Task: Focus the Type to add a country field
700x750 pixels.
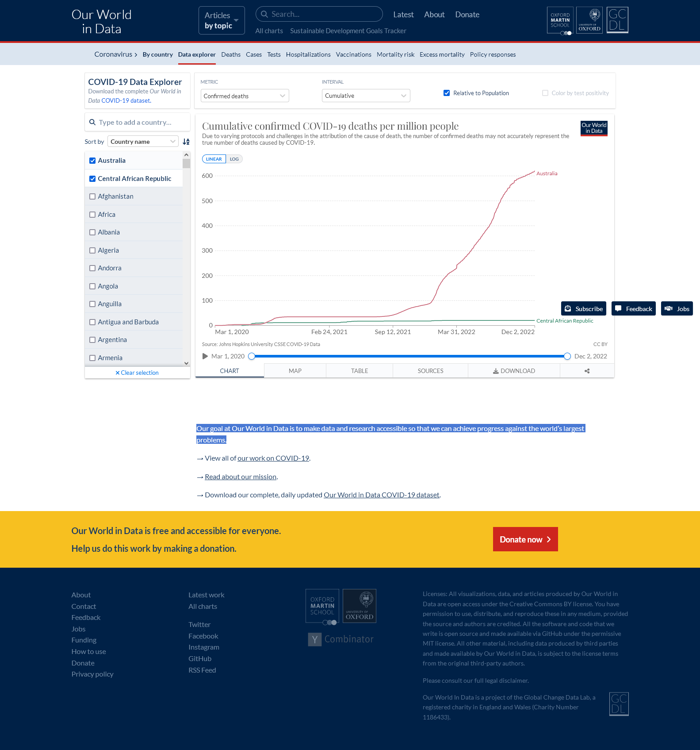Action: 137,122
